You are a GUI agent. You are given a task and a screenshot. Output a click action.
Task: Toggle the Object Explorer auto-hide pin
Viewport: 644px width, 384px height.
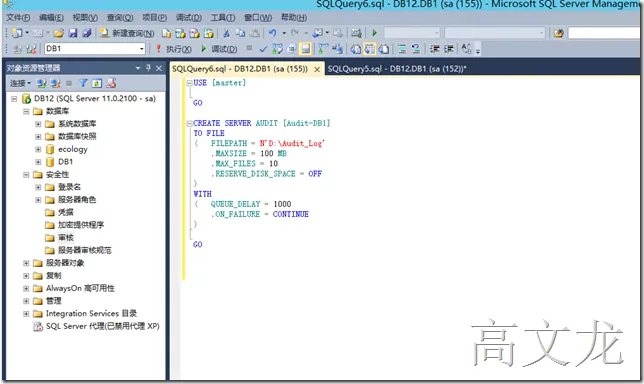click(148, 68)
